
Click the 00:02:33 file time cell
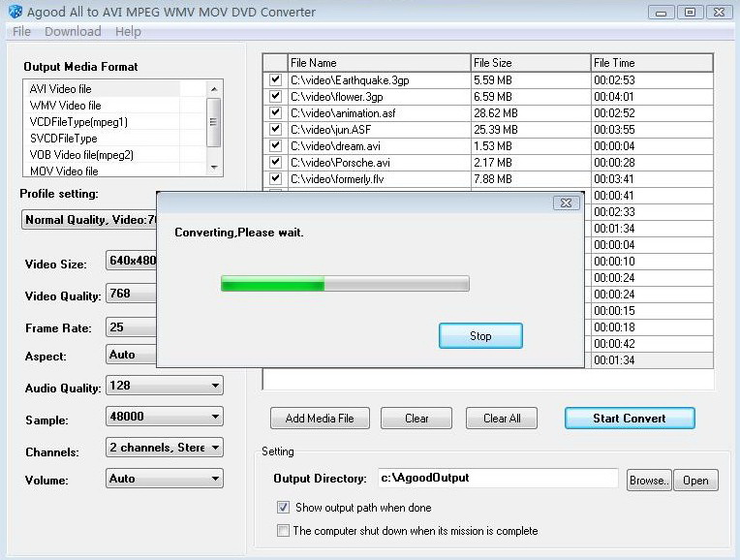click(652, 212)
